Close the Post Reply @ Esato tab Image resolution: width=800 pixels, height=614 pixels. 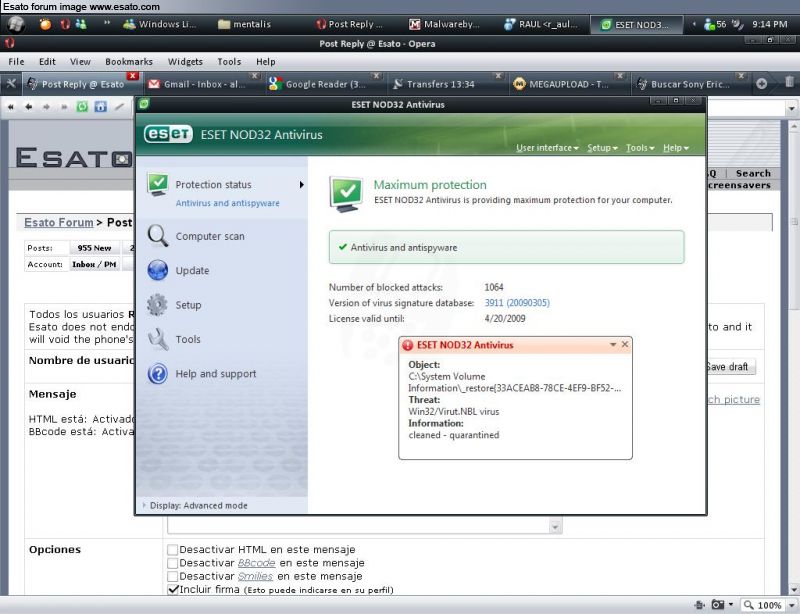pos(133,76)
